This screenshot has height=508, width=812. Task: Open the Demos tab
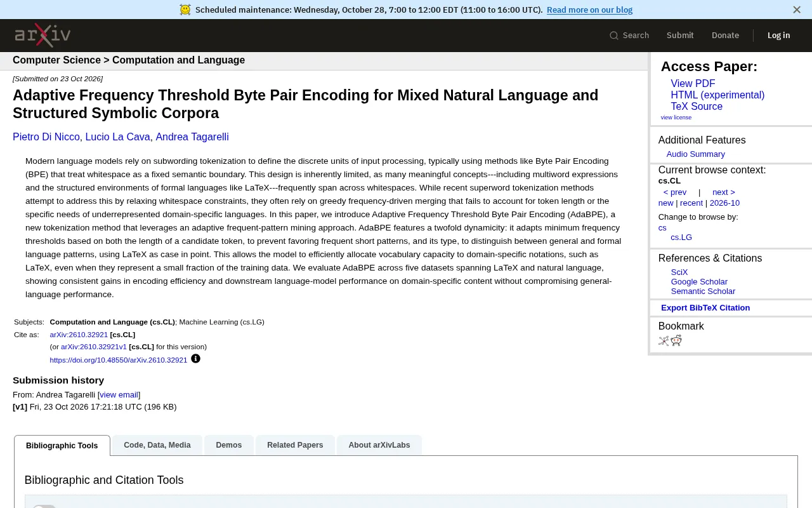229,445
